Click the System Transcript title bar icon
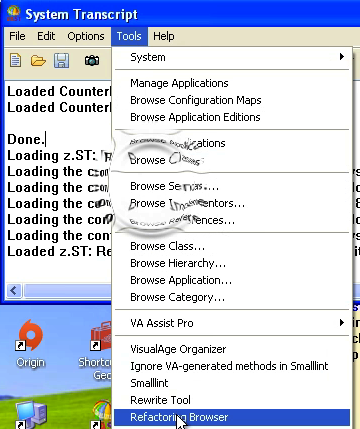 14,14
